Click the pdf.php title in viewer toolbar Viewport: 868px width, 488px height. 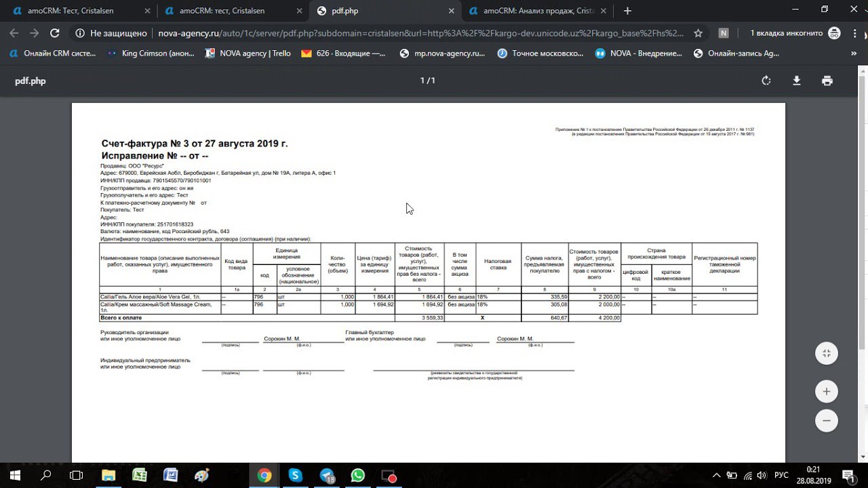[31, 81]
